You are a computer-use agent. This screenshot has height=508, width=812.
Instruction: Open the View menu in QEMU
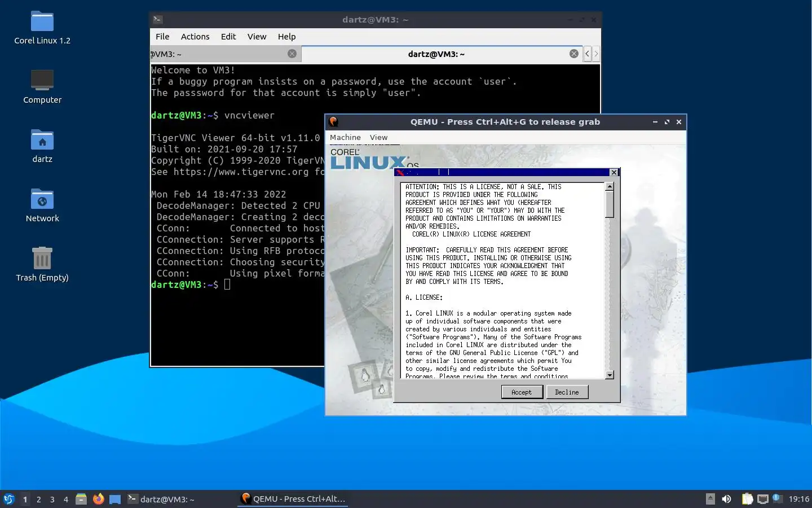[378, 137]
